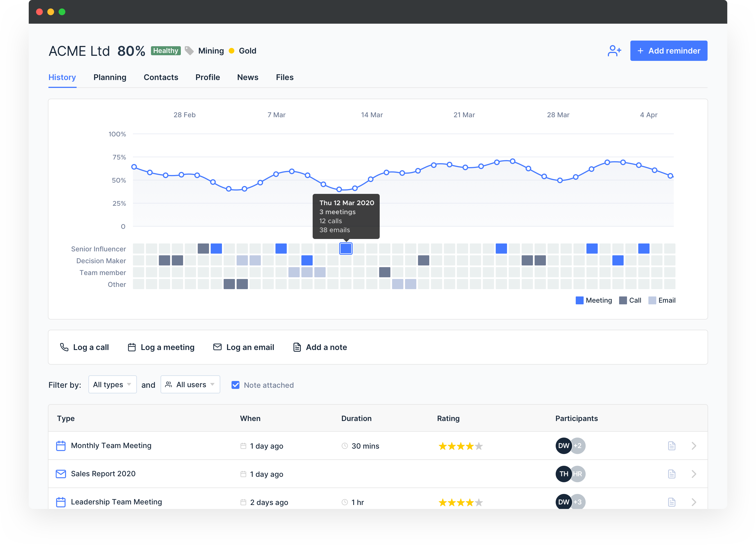Open the Contacts tab

161,77
